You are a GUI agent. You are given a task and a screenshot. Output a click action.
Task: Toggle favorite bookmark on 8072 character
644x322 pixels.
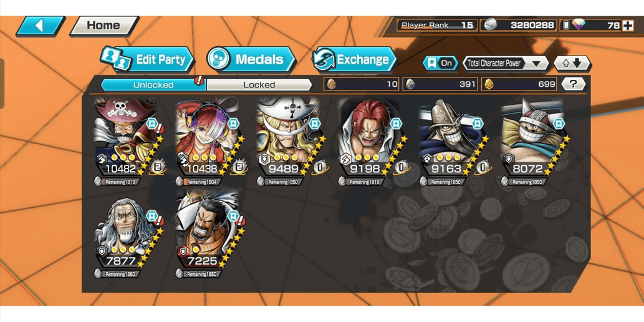[558, 124]
